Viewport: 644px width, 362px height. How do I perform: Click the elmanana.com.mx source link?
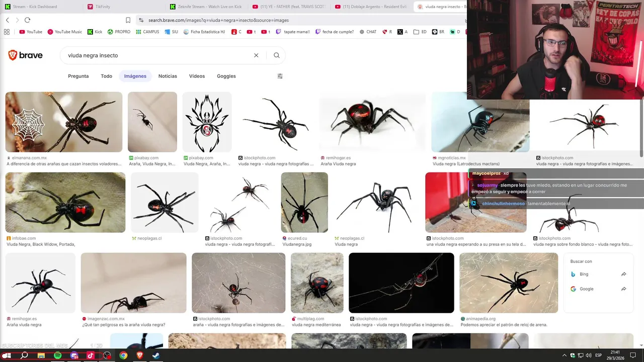point(29,158)
